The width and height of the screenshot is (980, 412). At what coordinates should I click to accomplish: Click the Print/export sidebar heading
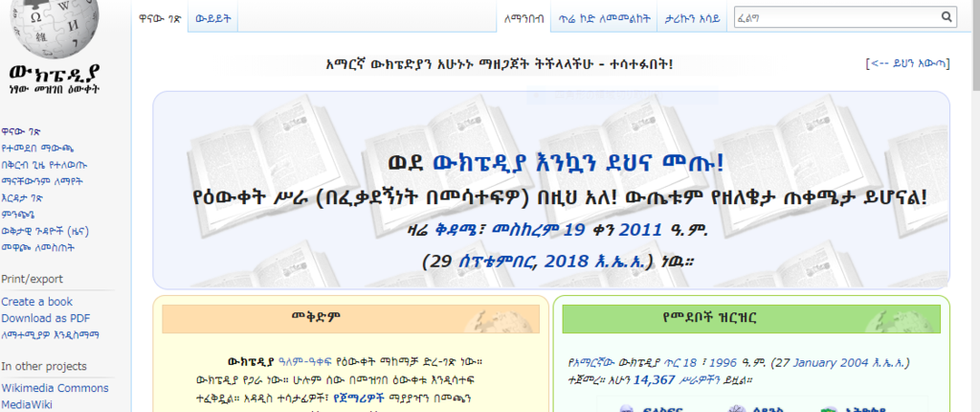click(32, 279)
